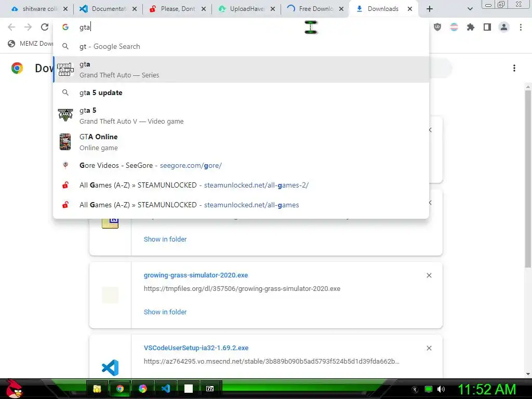Open the volume speaker tray icon
This screenshot has width=532, height=399.
click(x=441, y=389)
